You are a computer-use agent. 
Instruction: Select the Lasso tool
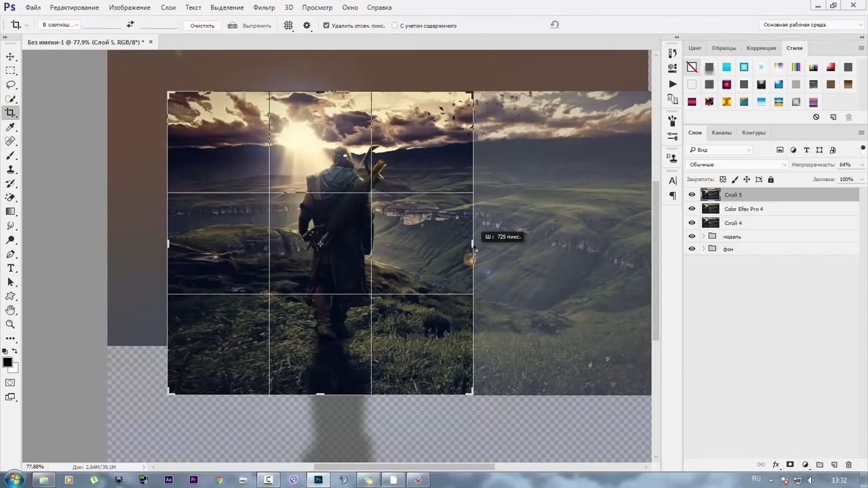click(10, 85)
